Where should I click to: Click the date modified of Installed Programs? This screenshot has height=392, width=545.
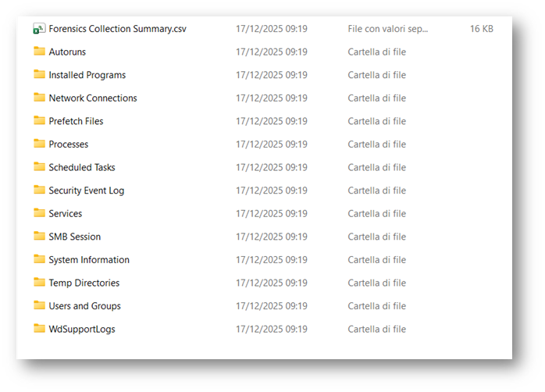[x=272, y=75]
